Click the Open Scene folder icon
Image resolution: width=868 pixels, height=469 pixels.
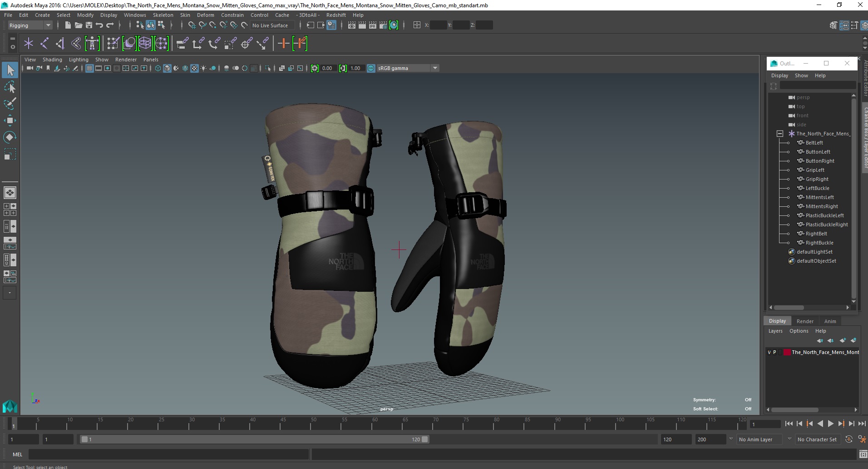point(79,25)
